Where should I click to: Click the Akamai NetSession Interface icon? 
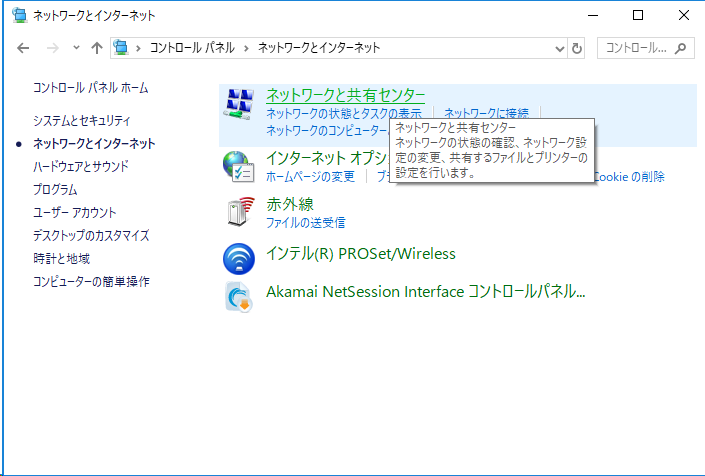tap(239, 297)
